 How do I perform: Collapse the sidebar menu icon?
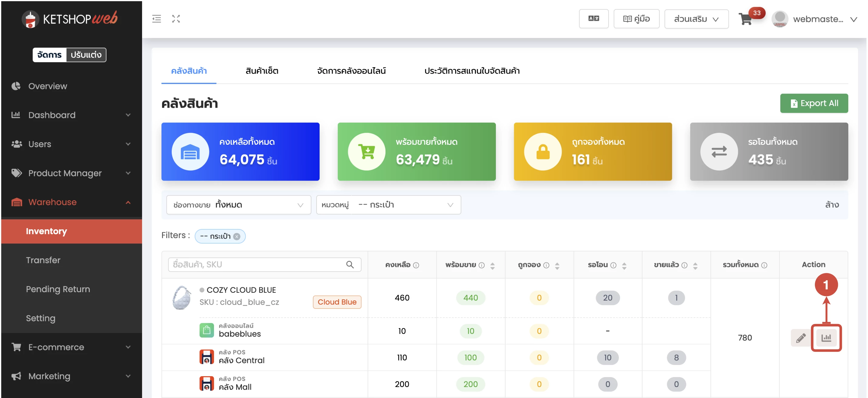click(x=156, y=19)
